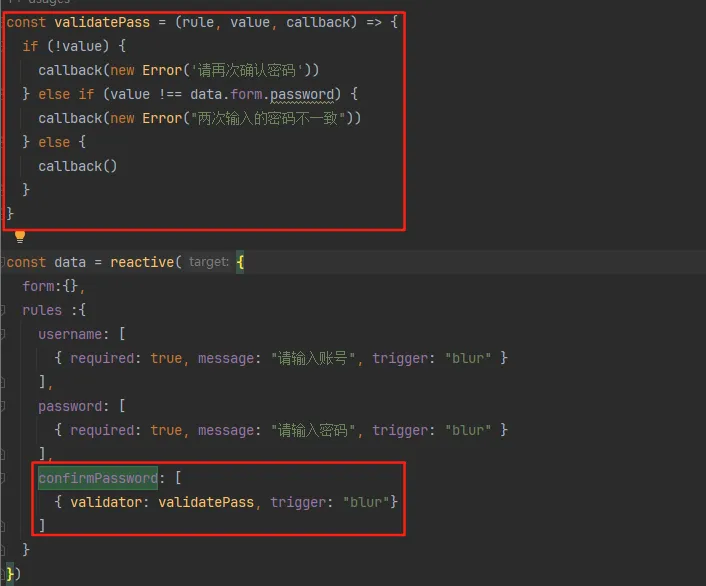Image resolution: width=706 pixels, height=586 pixels.
Task: Click the 'password' key inside rules
Action: 70,406
